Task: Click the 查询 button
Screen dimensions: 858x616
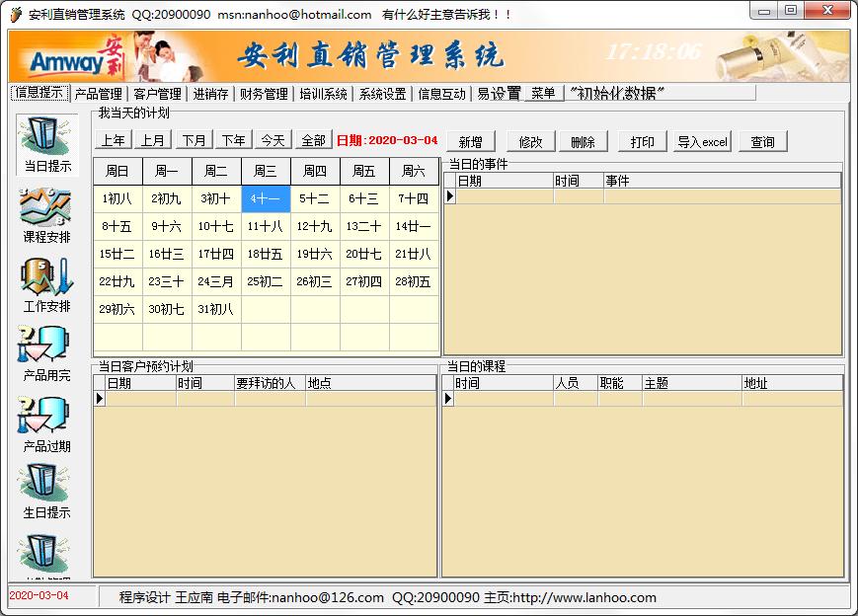Action: 763,142
